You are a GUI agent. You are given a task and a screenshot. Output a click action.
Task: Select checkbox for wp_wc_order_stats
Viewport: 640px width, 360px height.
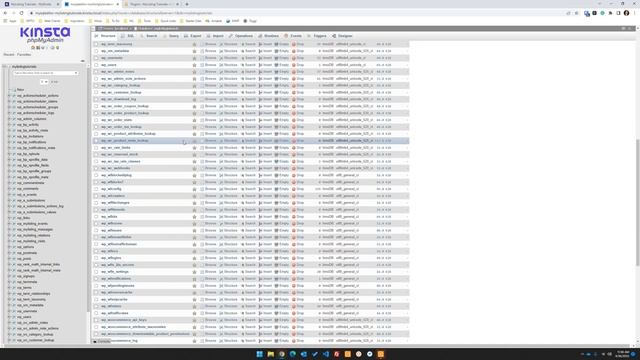(96, 120)
